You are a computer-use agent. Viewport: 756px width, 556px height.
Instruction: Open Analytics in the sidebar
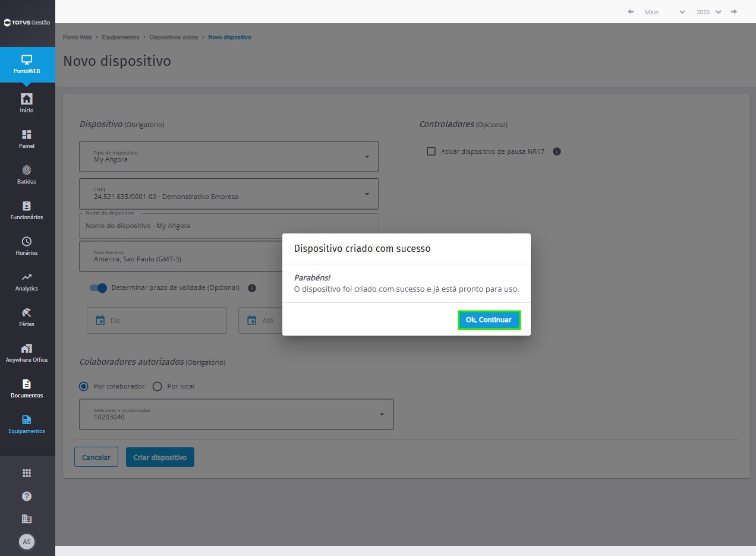click(x=27, y=282)
